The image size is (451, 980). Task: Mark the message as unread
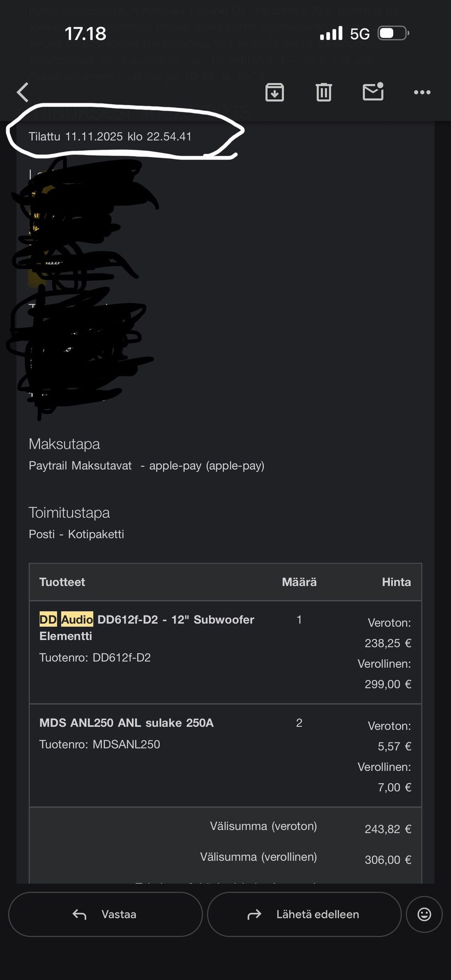coord(373,92)
